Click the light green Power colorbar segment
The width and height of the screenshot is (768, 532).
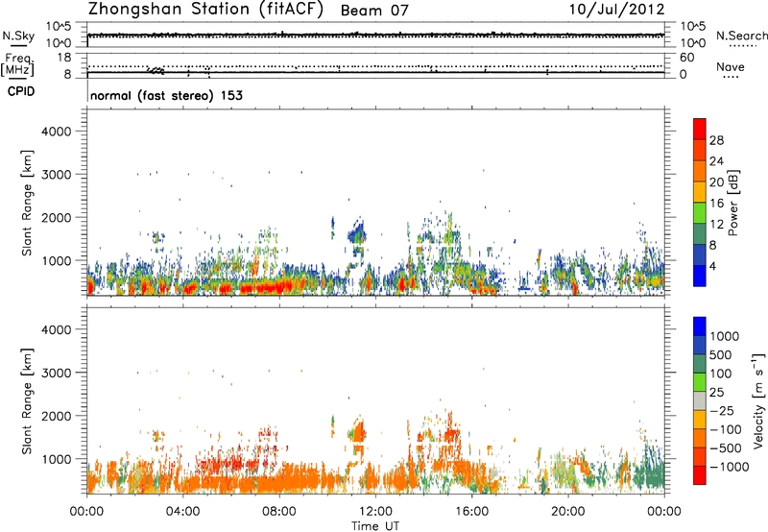(700, 213)
